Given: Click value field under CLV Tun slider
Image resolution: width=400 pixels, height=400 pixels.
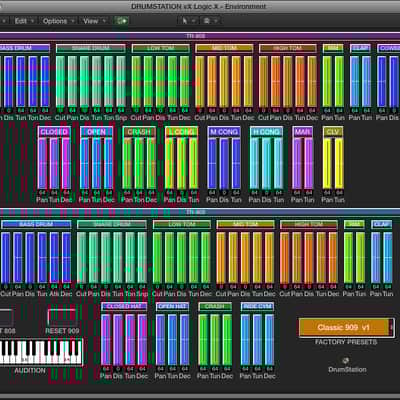Looking at the screenshot, I should pos(339,193).
